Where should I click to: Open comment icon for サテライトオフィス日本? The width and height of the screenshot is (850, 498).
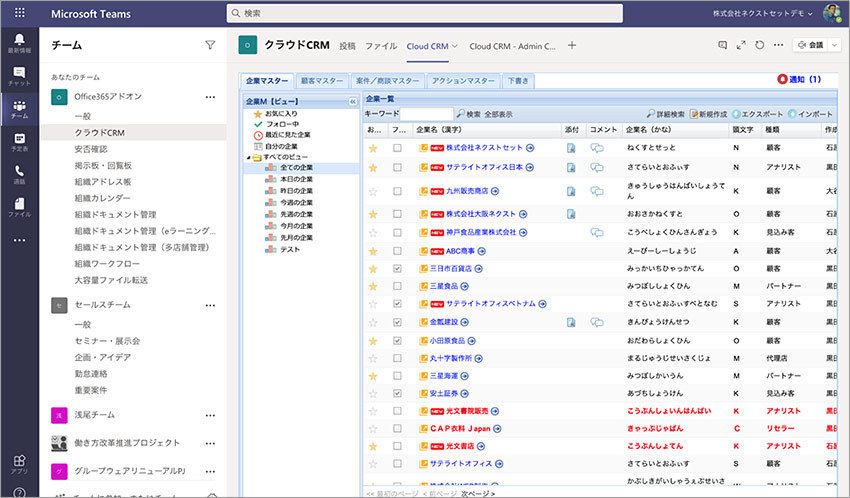(x=597, y=167)
